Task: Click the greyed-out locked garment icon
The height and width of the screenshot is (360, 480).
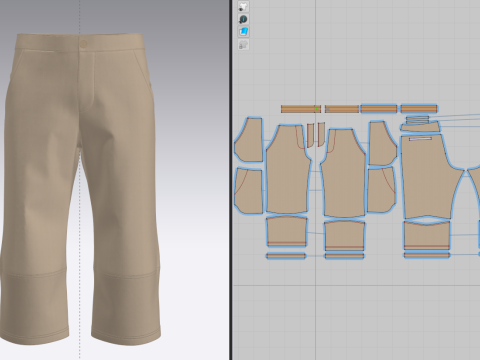Action: tap(244, 44)
